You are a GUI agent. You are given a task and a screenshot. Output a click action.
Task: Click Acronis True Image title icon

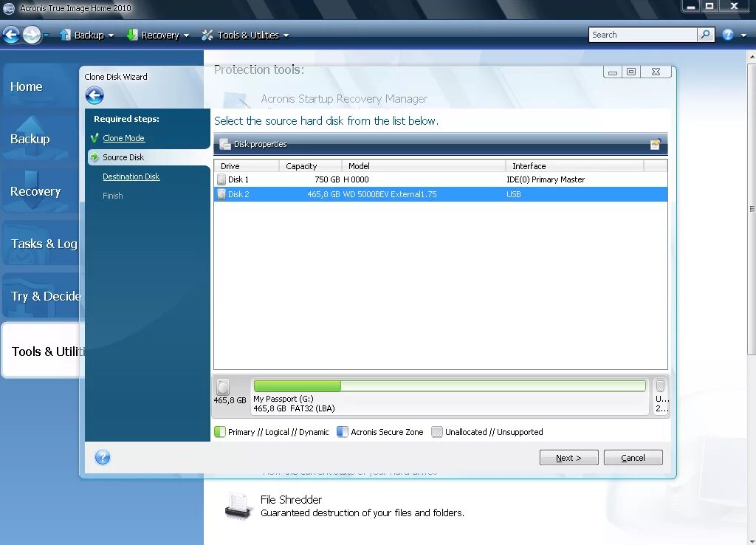tap(9, 8)
